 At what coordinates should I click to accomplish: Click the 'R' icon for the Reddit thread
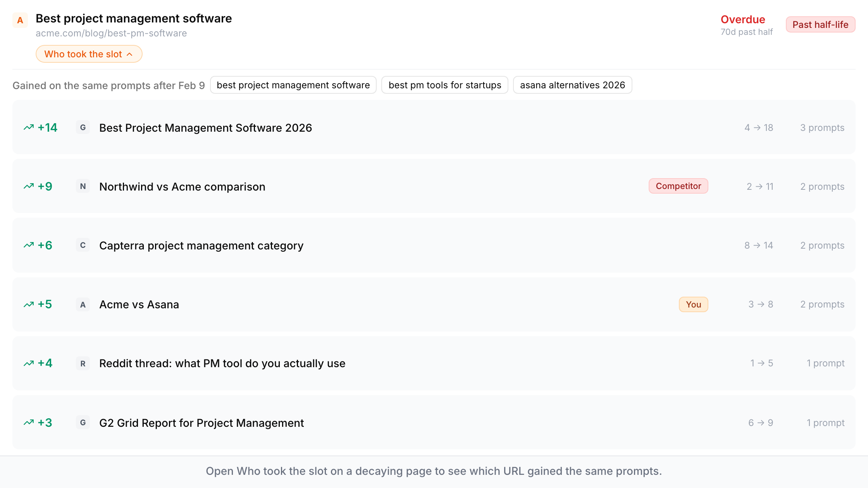tap(83, 363)
